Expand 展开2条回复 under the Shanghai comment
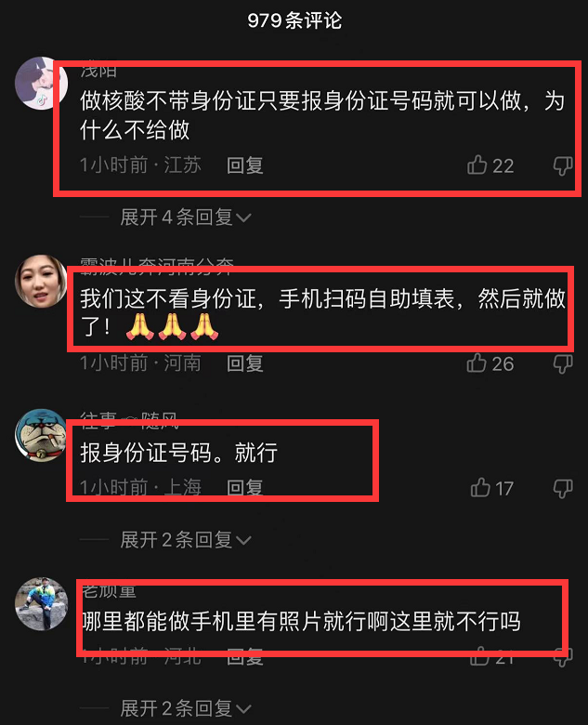Screen dimensions: 588x725 [186, 540]
